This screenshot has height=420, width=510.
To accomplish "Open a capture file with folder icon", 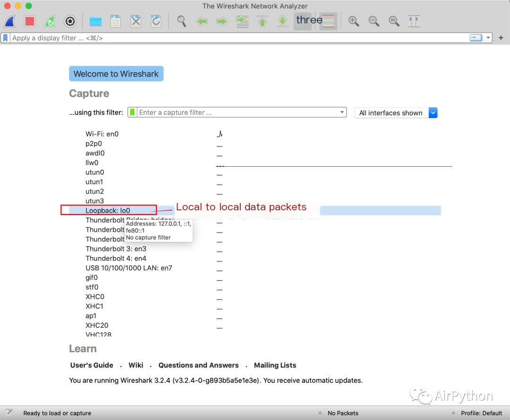I will pos(95,22).
